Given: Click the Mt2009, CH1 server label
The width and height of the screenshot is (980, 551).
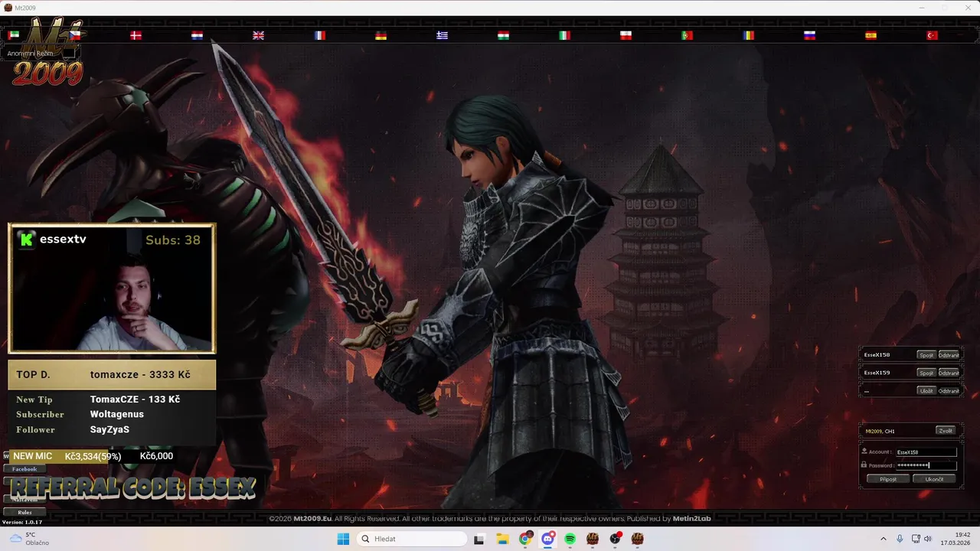Looking at the screenshot, I should click(x=880, y=432).
